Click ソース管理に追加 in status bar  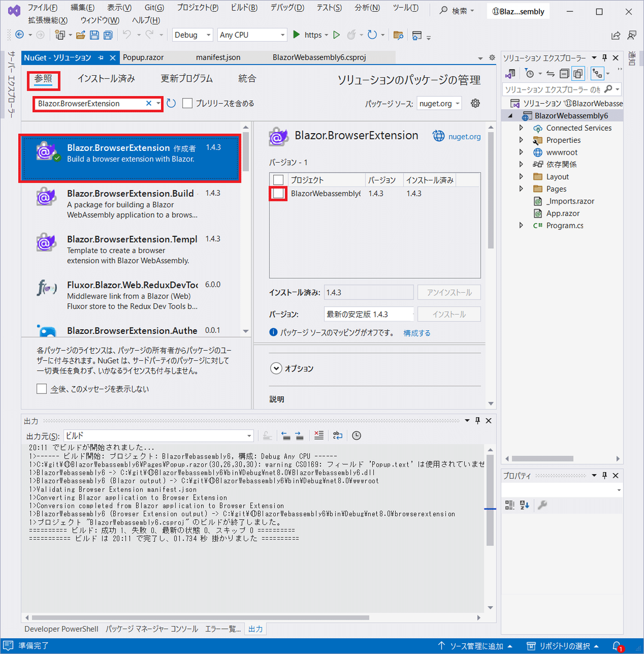point(475,646)
